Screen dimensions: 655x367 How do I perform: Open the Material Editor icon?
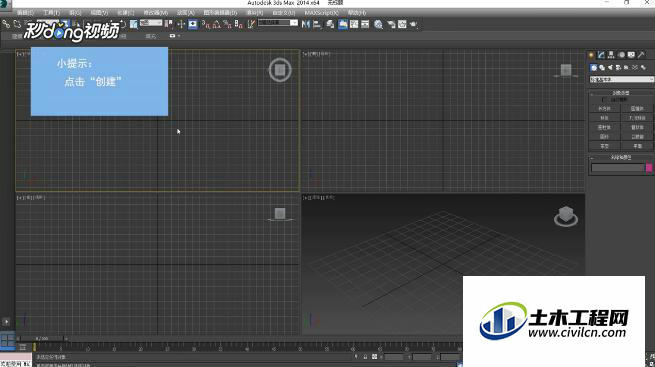[378, 24]
